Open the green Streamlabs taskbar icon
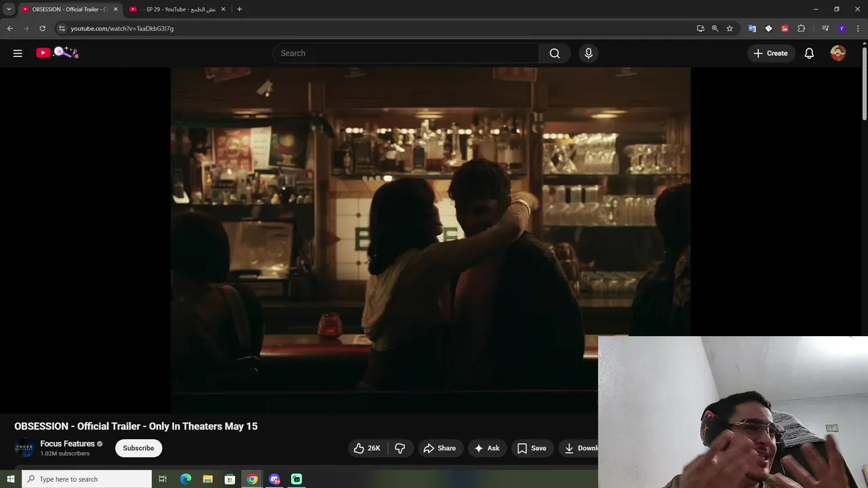Viewport: 868px width, 488px height. pos(296,479)
